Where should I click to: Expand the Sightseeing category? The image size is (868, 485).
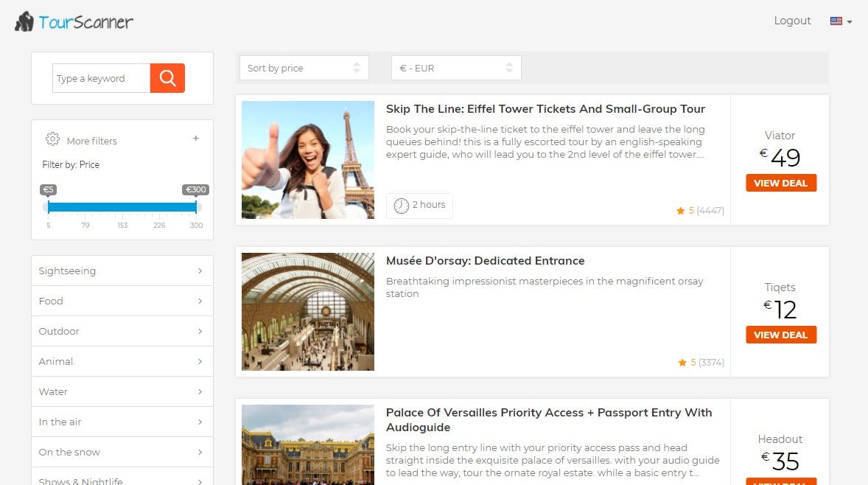(x=122, y=271)
